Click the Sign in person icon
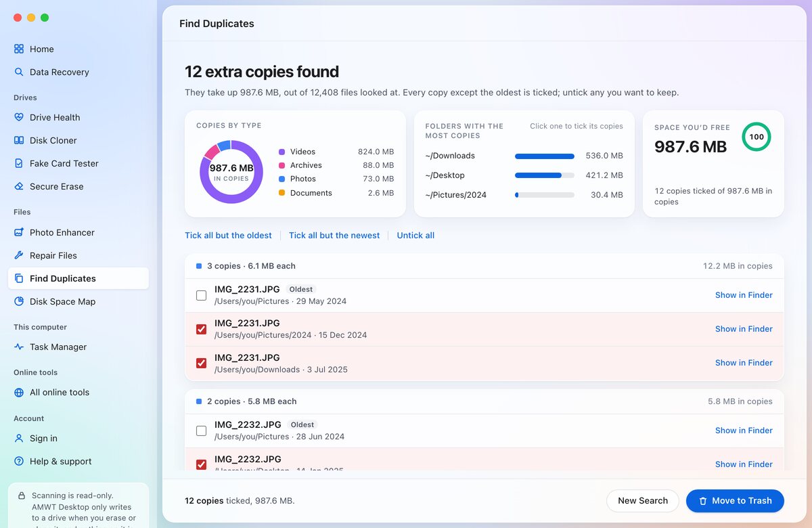 [x=19, y=438]
